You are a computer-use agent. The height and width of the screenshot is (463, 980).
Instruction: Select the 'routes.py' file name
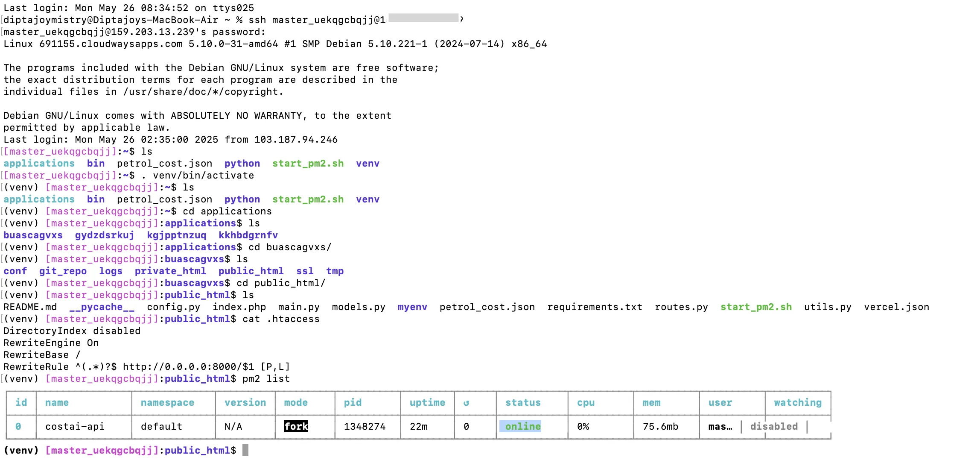(682, 307)
